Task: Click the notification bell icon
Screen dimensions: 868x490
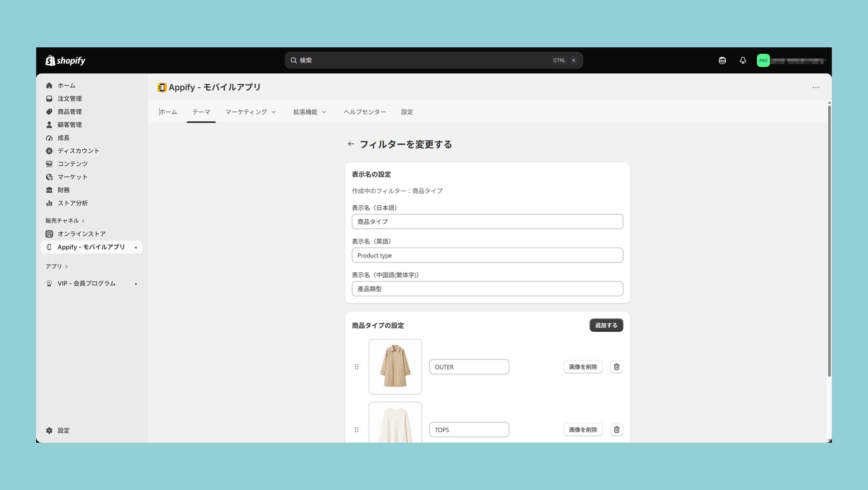Action: coord(743,60)
